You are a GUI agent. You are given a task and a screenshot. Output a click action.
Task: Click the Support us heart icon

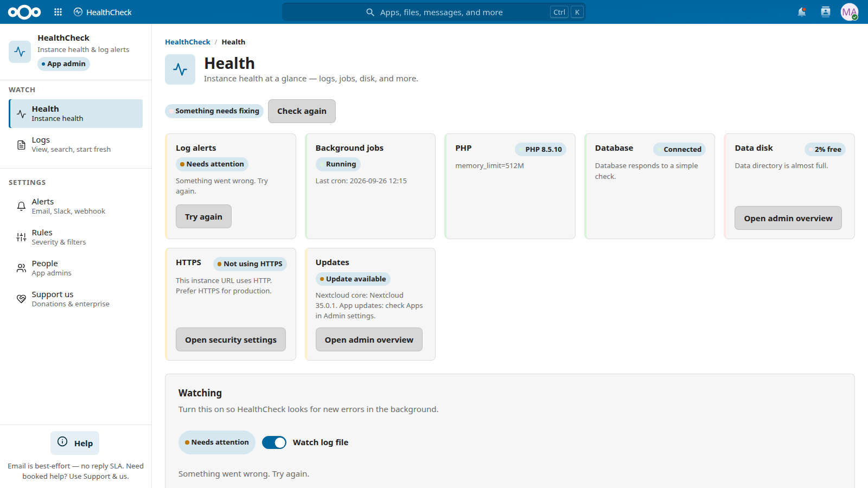click(x=21, y=299)
